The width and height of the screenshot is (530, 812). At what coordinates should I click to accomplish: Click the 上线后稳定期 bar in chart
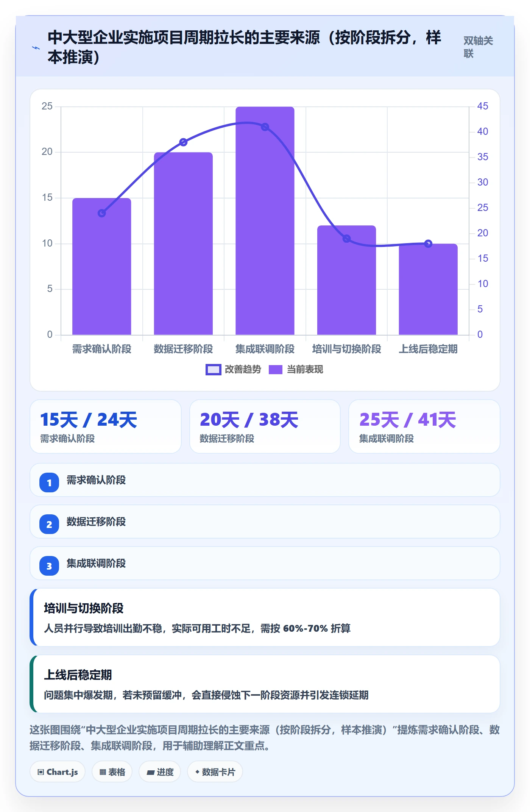coord(428,289)
